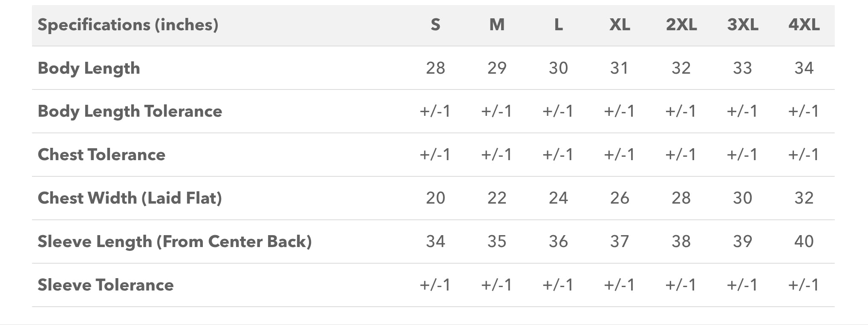Select the "Sleeve Tolerance" row label

click(106, 285)
